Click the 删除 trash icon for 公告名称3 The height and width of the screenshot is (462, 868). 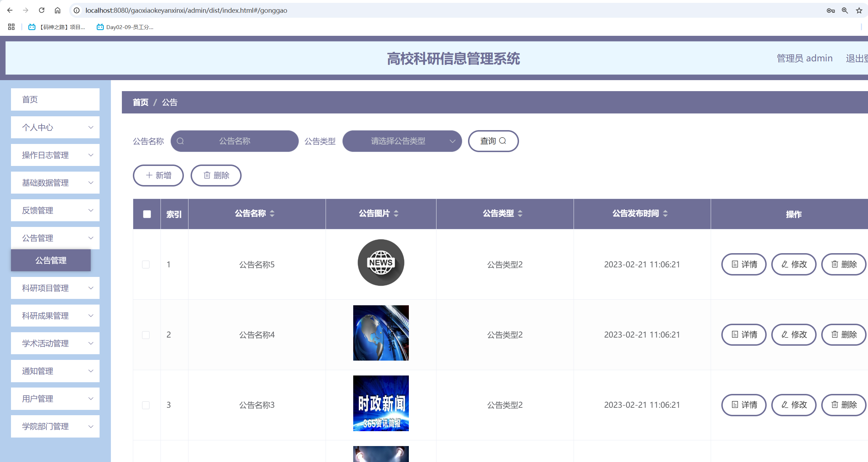[834, 405]
